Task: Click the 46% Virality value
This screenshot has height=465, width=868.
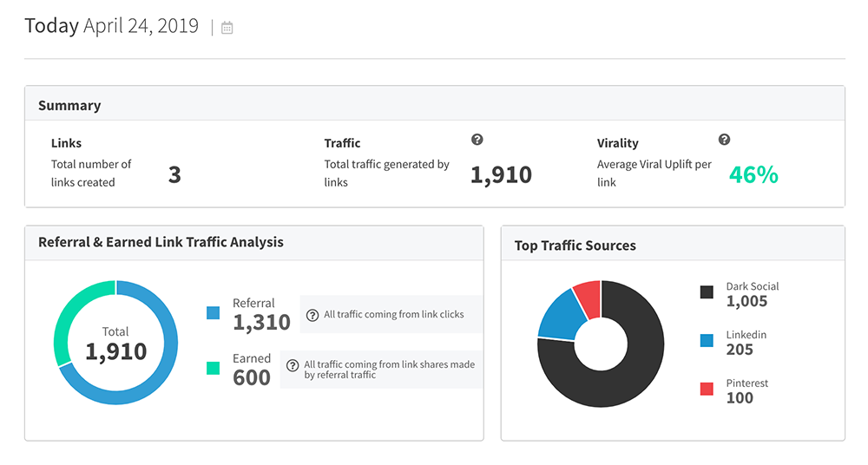Action: tap(753, 175)
